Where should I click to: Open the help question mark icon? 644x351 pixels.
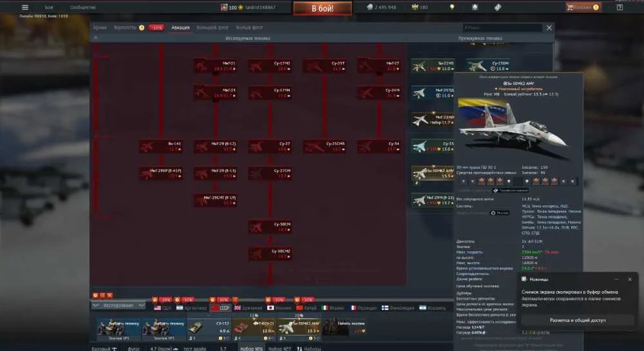click(620, 7)
